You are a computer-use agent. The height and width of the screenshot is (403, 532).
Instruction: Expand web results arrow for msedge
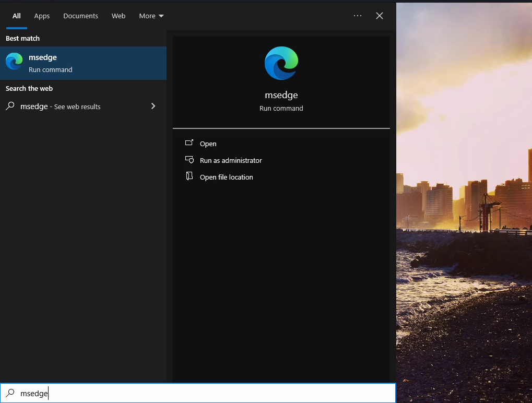click(153, 106)
